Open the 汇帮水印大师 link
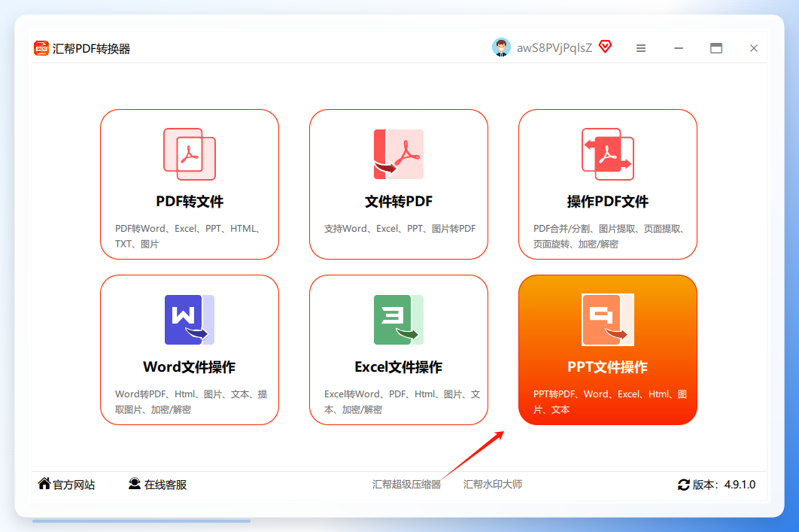Screen dimensions: 799x532 [493, 484]
